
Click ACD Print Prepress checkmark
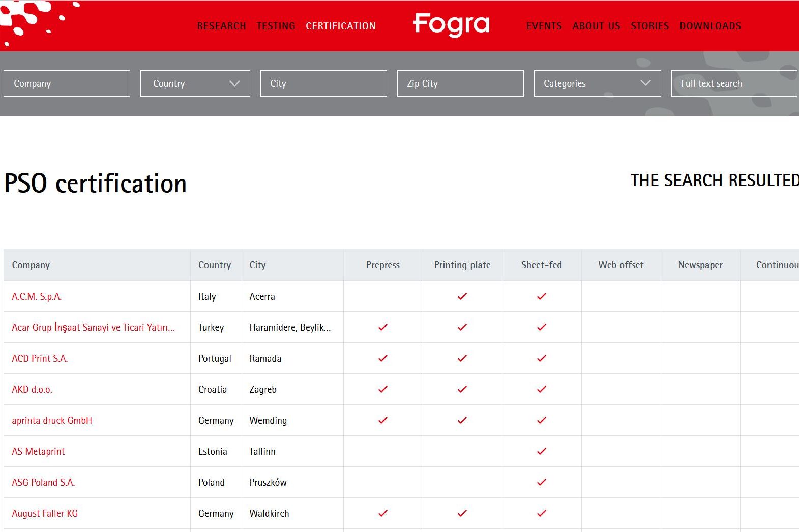coord(383,358)
